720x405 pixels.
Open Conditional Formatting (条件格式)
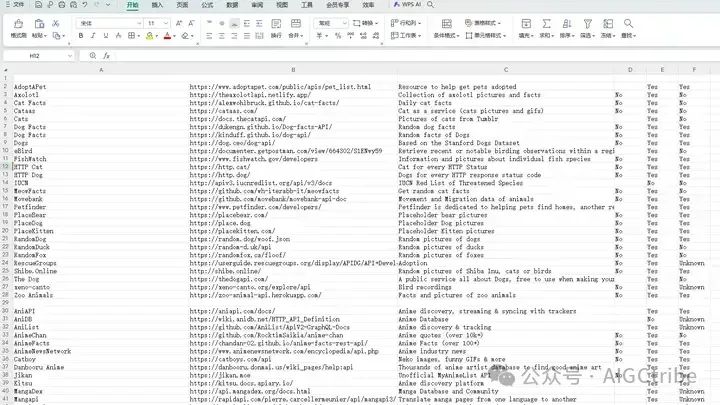tap(446, 28)
